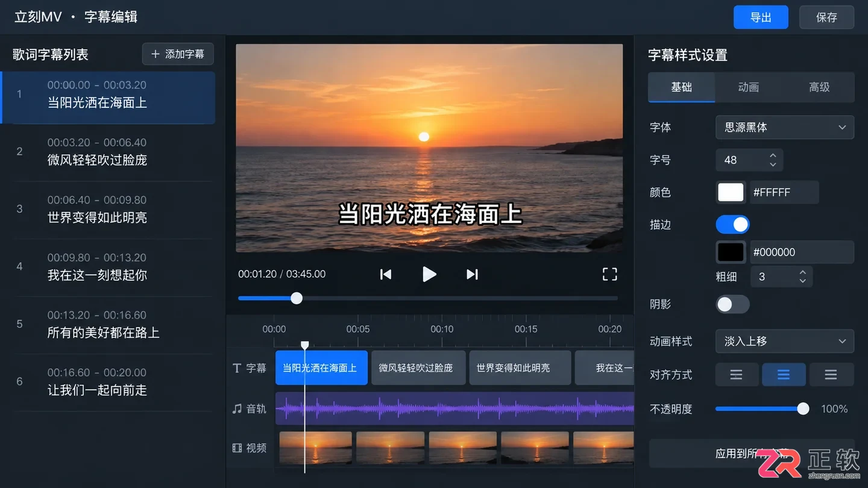The image size is (868, 488).
Task: Select timeline clip 当阳光洒在海面上
Action: pos(321,368)
